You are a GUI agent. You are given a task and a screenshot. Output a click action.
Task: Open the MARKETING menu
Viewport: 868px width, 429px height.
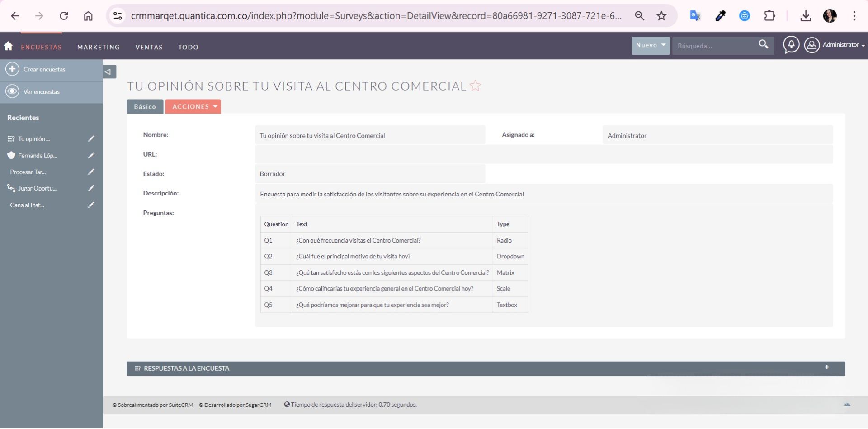tap(98, 47)
